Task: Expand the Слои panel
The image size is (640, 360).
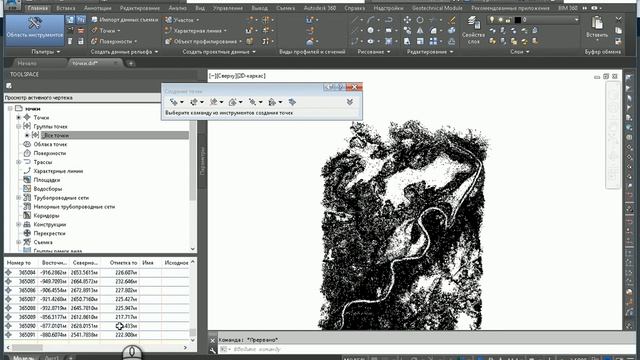Action: pos(520,52)
